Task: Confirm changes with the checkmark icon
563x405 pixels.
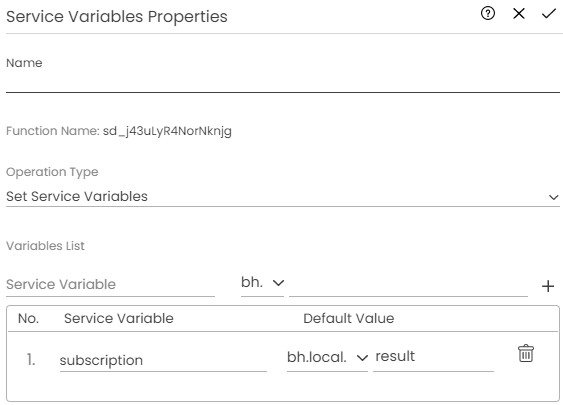Action: click(x=549, y=14)
